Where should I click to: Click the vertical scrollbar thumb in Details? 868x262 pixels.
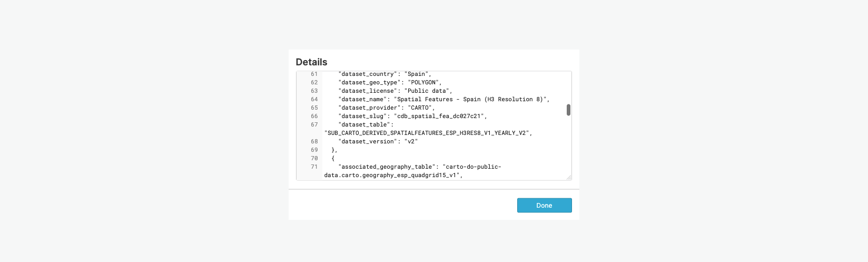tap(568, 110)
